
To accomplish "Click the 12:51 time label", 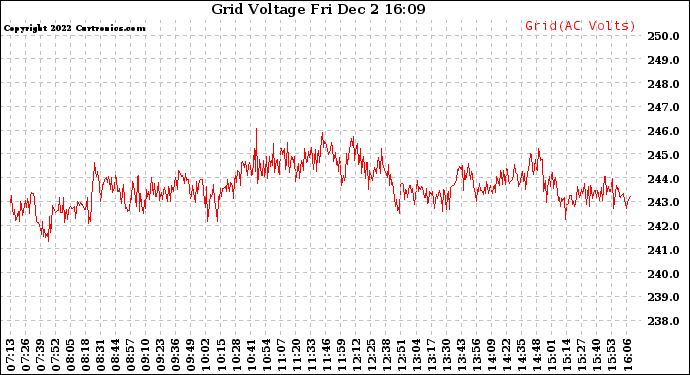I will click(x=400, y=355).
